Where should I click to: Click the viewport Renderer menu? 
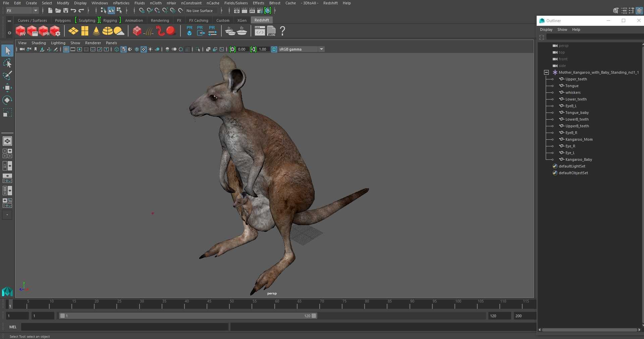click(x=93, y=43)
